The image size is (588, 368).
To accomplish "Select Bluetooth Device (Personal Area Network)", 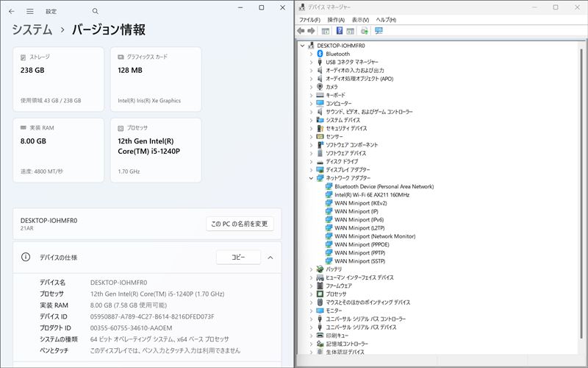I will [384, 186].
